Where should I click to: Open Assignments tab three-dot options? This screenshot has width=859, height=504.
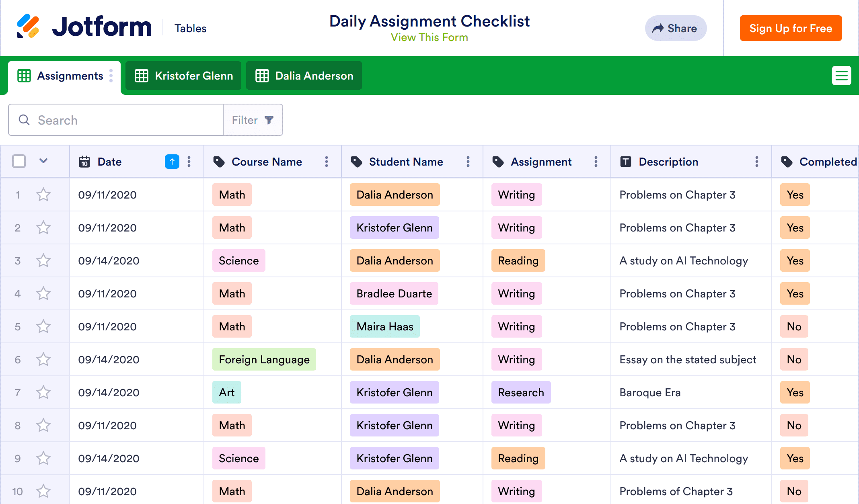pos(111,76)
